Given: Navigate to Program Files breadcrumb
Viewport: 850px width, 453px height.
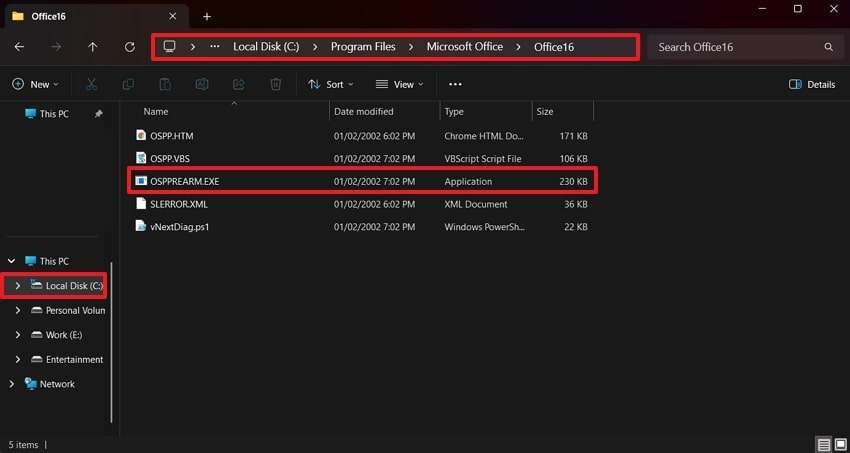Looking at the screenshot, I should pos(363,47).
